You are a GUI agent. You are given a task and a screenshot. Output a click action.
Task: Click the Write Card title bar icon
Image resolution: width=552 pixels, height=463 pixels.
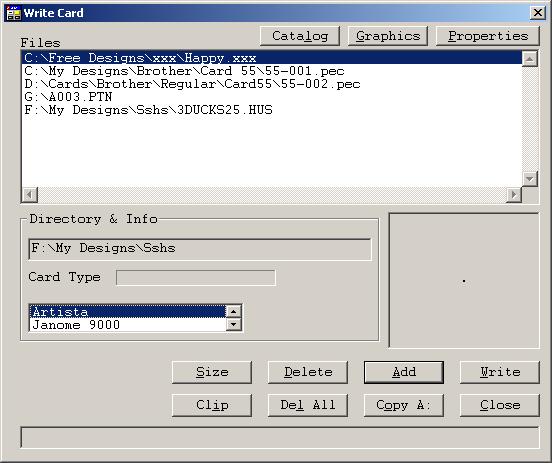point(14,13)
